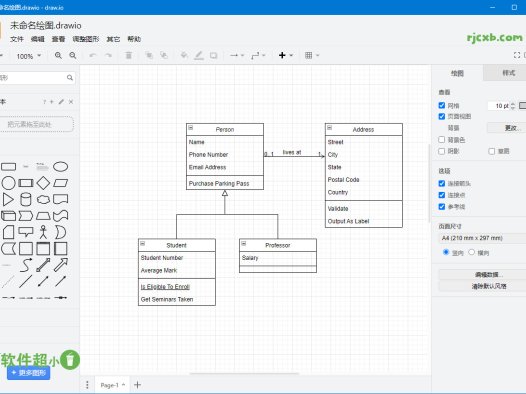Collapse the Person class box
526x394 pixels.
[191, 127]
